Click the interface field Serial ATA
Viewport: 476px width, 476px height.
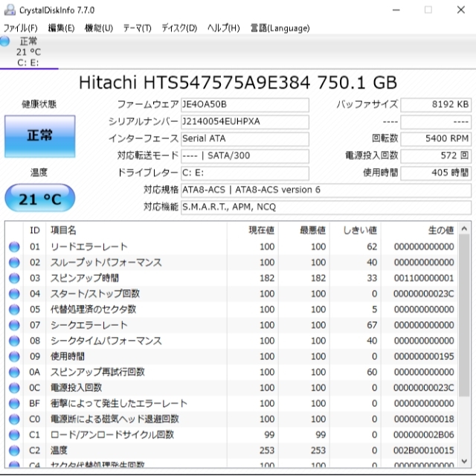pos(245,139)
